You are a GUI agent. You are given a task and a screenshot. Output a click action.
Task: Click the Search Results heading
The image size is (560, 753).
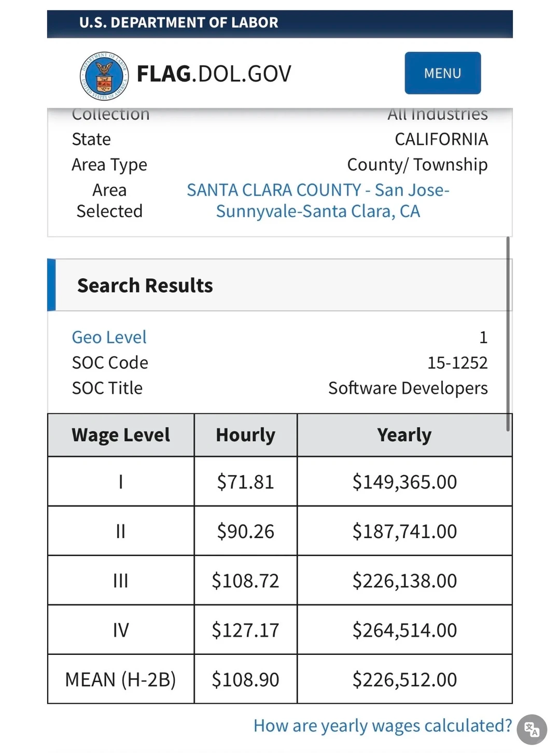click(145, 285)
